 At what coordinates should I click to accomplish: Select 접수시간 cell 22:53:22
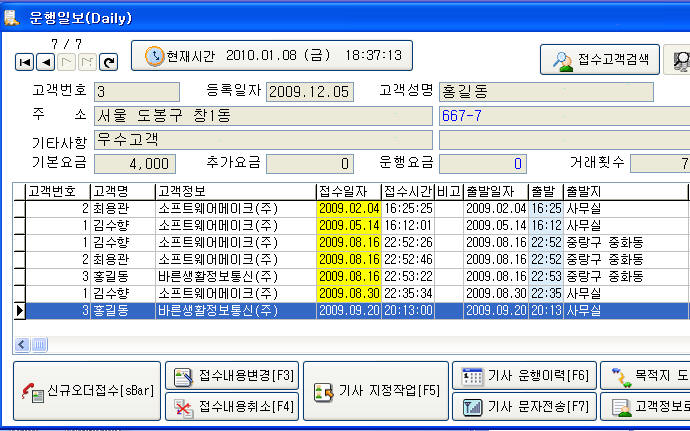408,276
